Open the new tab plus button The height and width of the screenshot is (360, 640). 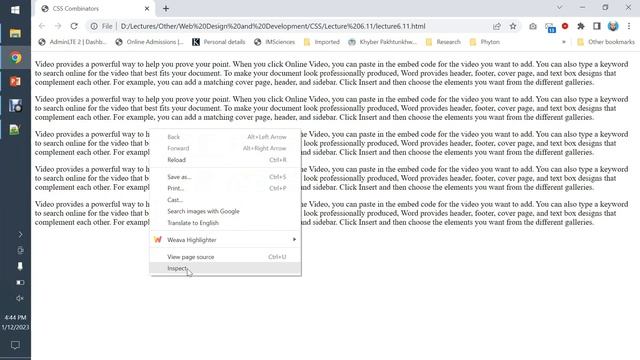click(x=166, y=9)
